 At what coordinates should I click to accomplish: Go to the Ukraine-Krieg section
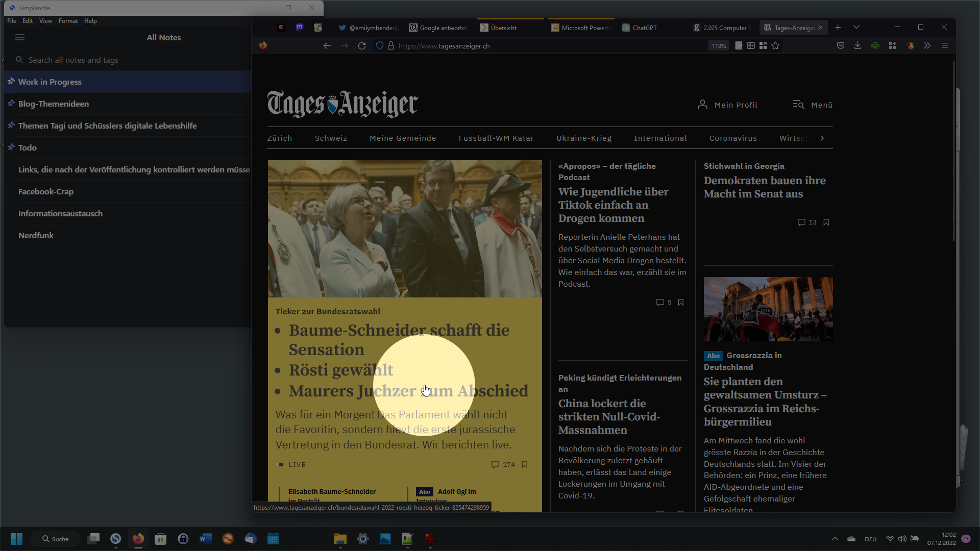tap(584, 138)
